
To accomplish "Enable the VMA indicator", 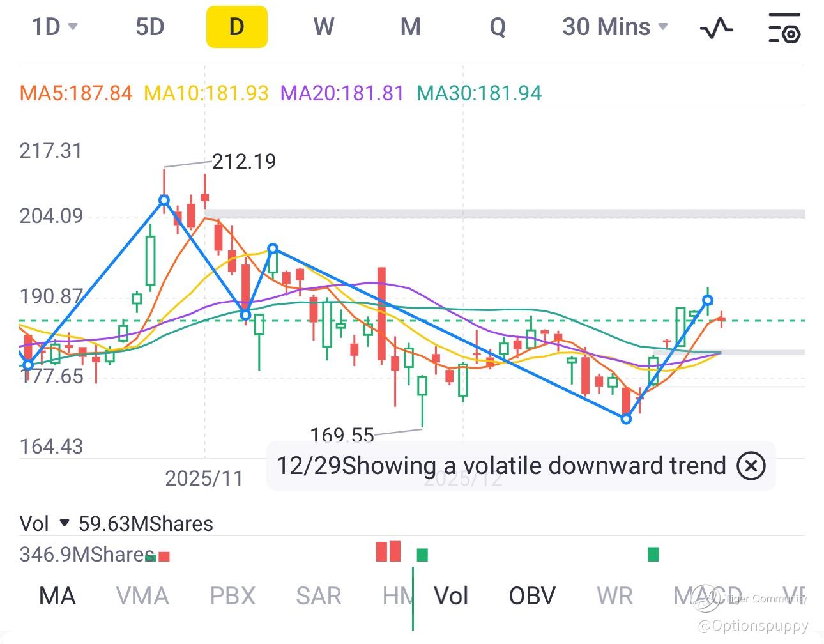I will [x=142, y=596].
